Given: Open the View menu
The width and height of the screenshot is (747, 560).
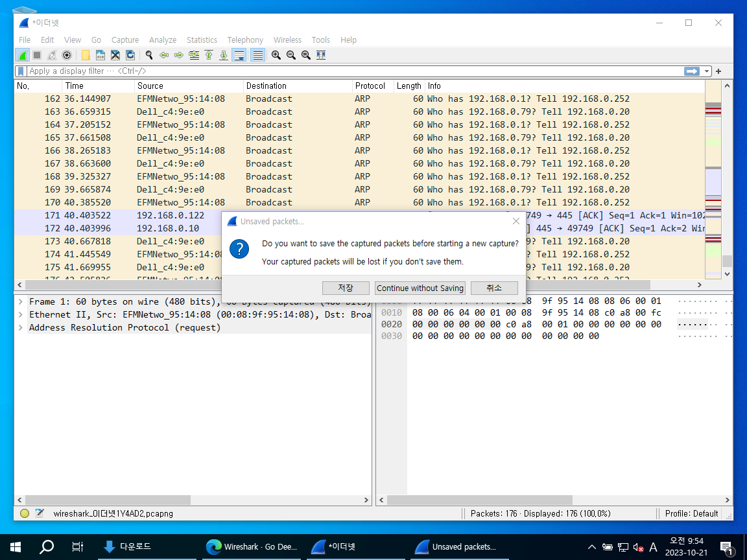Looking at the screenshot, I should coord(73,40).
